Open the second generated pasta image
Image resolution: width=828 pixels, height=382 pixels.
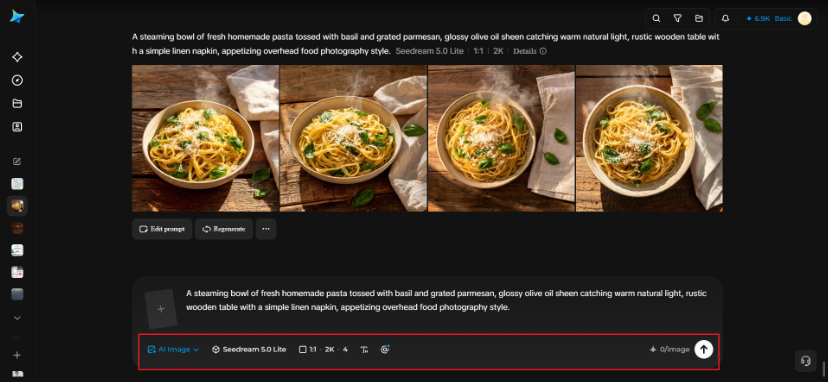353,138
